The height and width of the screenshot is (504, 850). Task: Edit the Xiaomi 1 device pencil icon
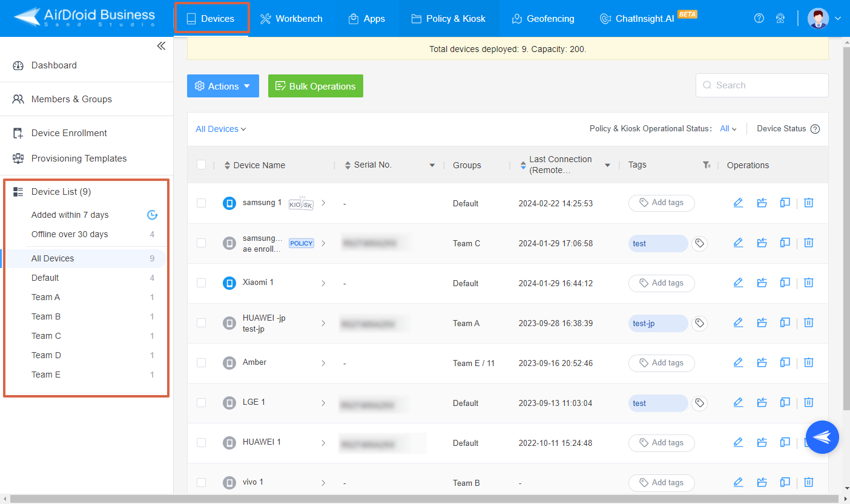tap(738, 283)
